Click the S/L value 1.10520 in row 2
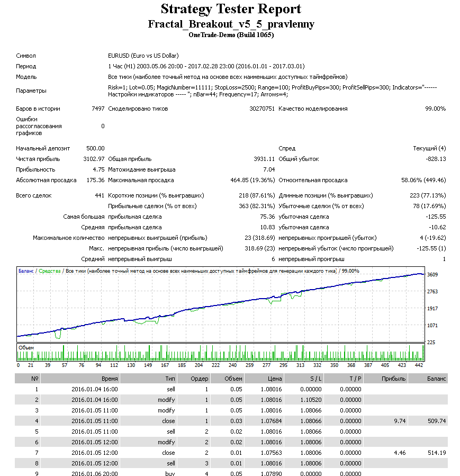The width and height of the screenshot is (460, 476). coord(311,400)
